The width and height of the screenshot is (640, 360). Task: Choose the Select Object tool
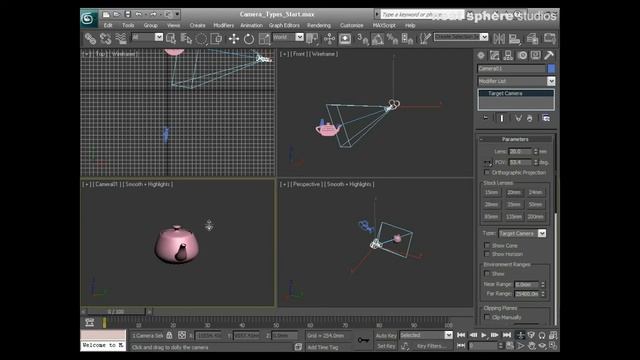(x=171, y=39)
